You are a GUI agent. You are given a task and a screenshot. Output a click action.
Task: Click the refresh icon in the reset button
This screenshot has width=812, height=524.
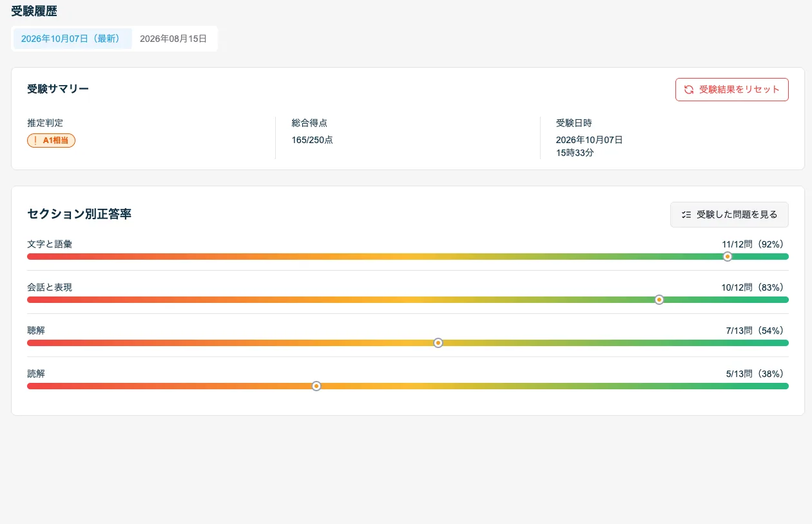pyautogui.click(x=689, y=90)
